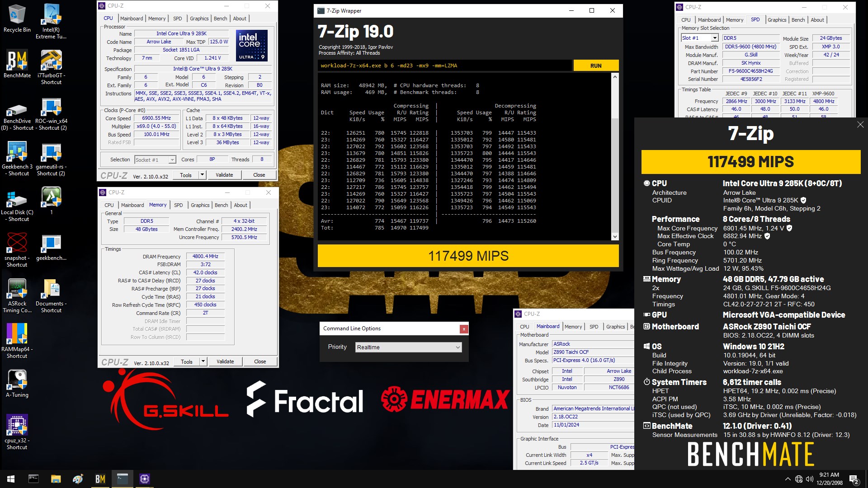Screen dimensions: 868x488
Task: Launch RAMMap64 shortcut icon
Action: point(17,341)
